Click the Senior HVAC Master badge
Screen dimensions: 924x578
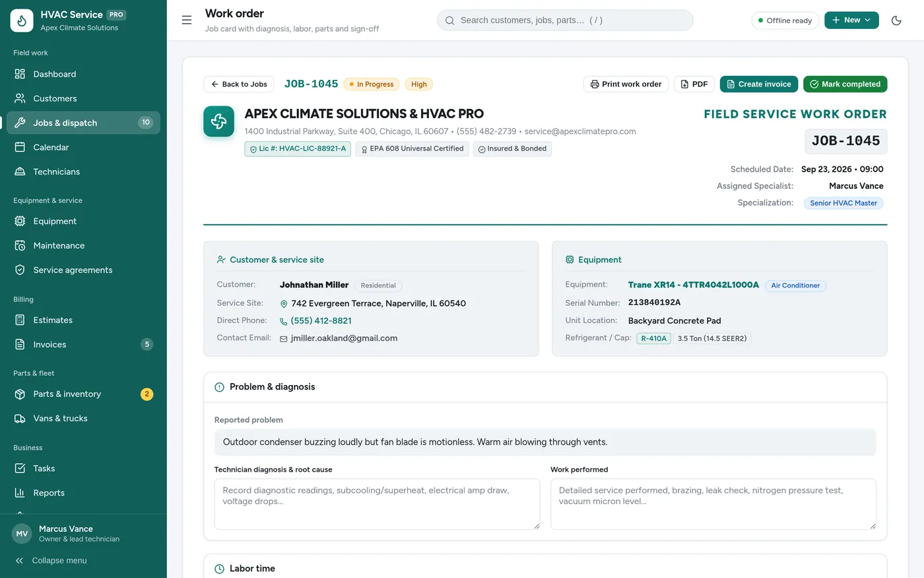[x=843, y=203]
